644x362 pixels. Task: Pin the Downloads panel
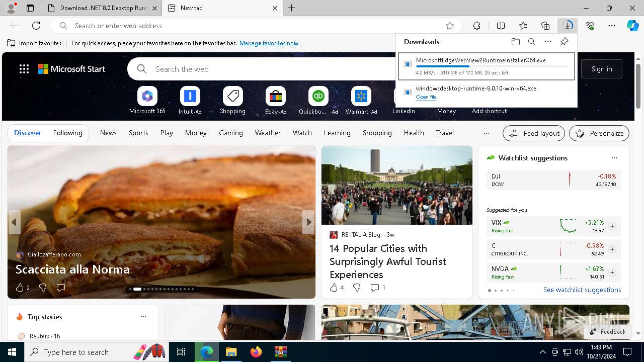click(x=564, y=42)
